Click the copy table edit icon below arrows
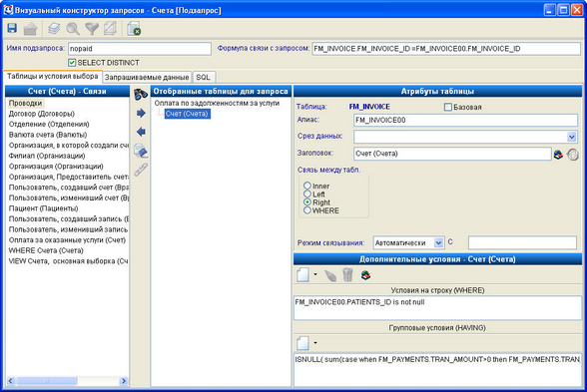This screenshot has height=392, width=587. (141, 151)
